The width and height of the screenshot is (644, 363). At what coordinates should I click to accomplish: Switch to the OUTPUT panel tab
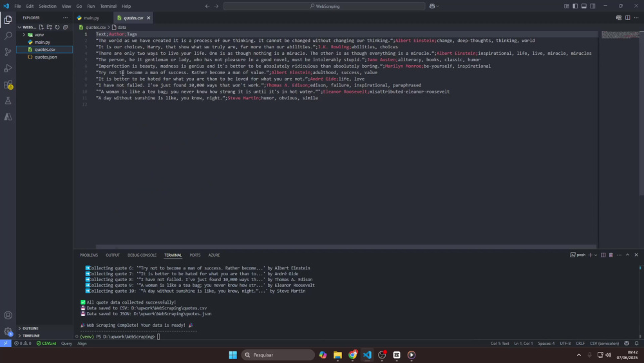113,255
